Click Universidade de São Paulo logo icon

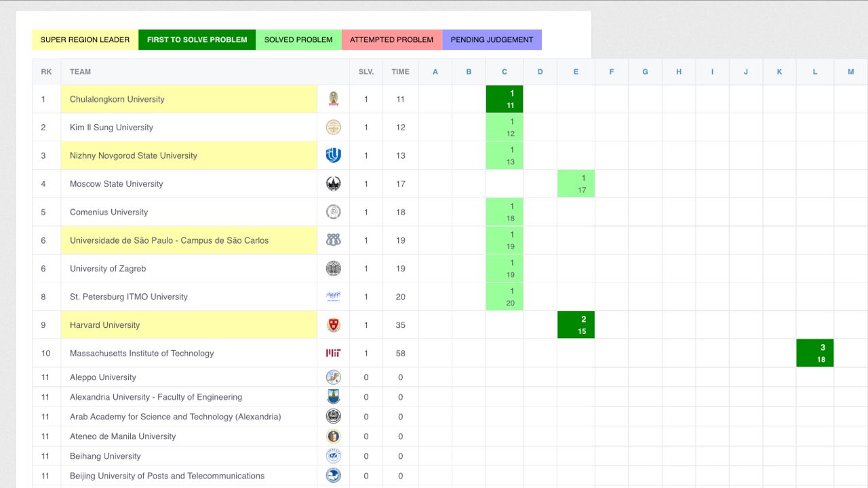[333, 240]
